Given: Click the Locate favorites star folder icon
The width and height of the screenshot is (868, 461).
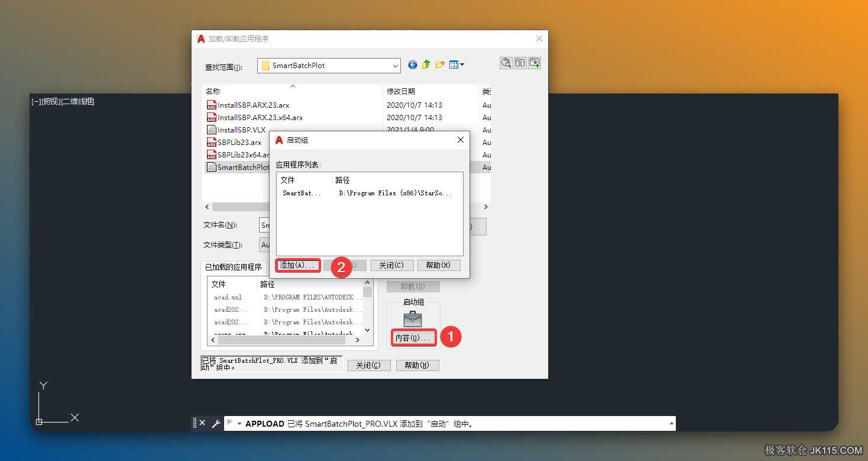Looking at the screenshot, I should click(x=520, y=63).
